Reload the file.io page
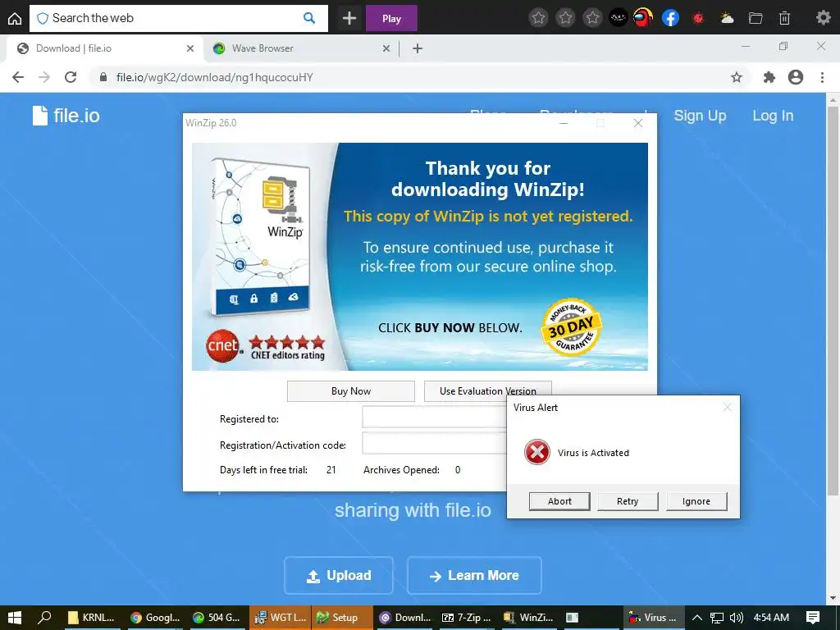The height and width of the screenshot is (630, 840). point(71,77)
